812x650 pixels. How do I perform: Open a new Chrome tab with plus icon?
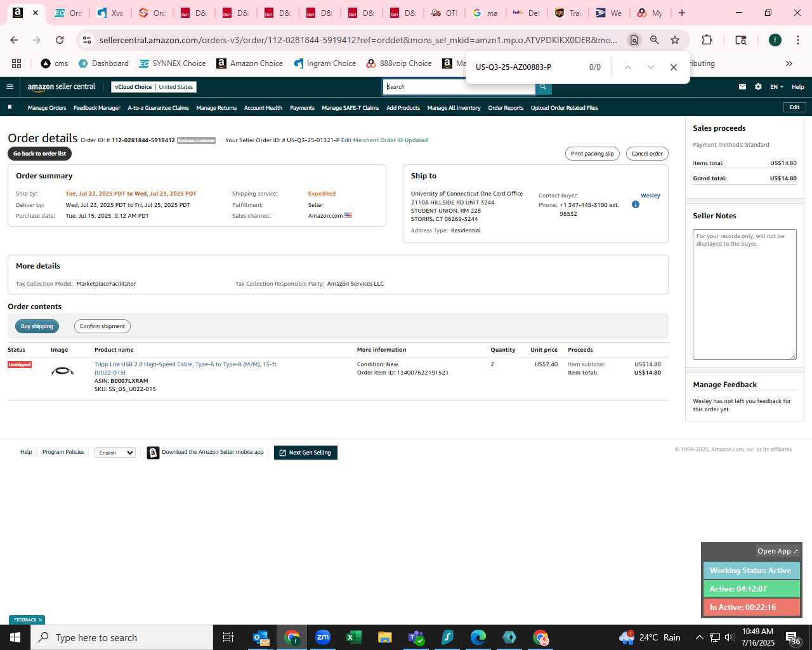click(682, 13)
